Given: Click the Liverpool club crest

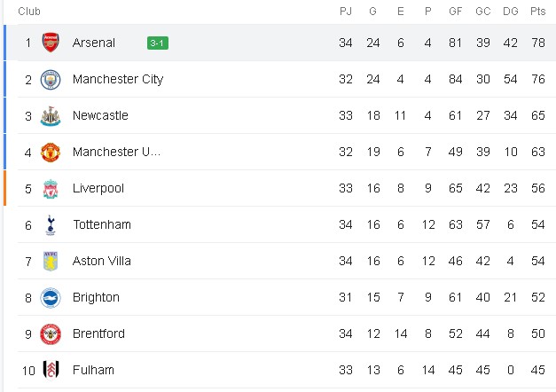Looking at the screenshot, I should pos(51,189).
